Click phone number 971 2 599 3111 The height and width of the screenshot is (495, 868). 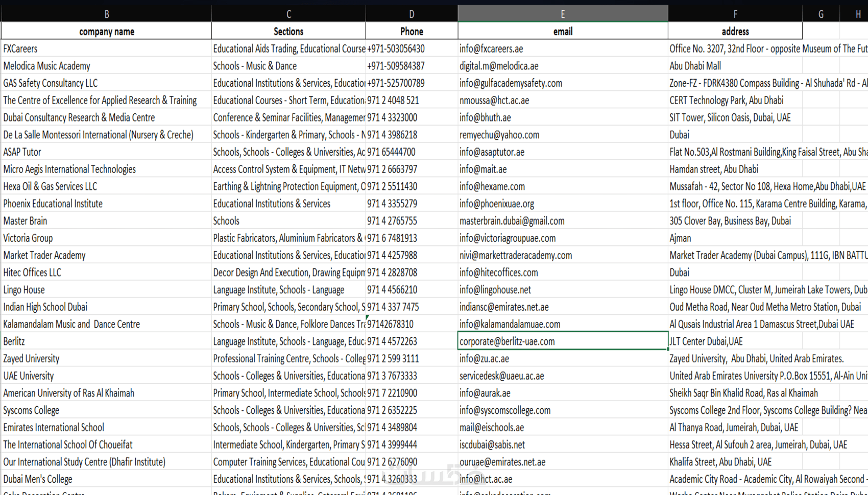[412, 359]
